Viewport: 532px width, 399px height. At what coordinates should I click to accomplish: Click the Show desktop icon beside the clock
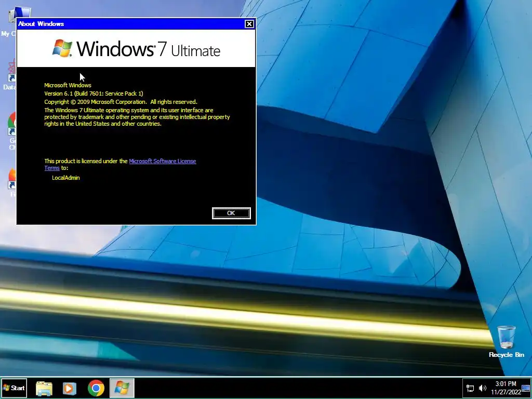click(x=526, y=388)
